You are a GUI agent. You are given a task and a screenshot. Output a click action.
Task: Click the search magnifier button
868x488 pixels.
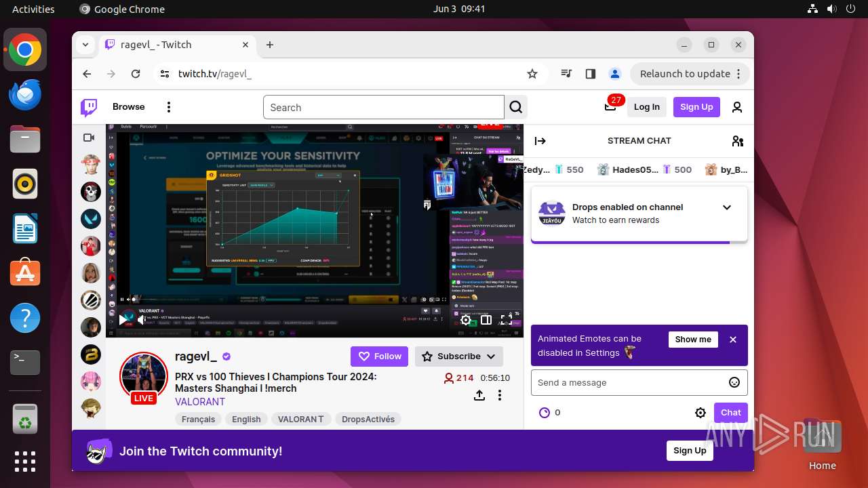(x=516, y=107)
